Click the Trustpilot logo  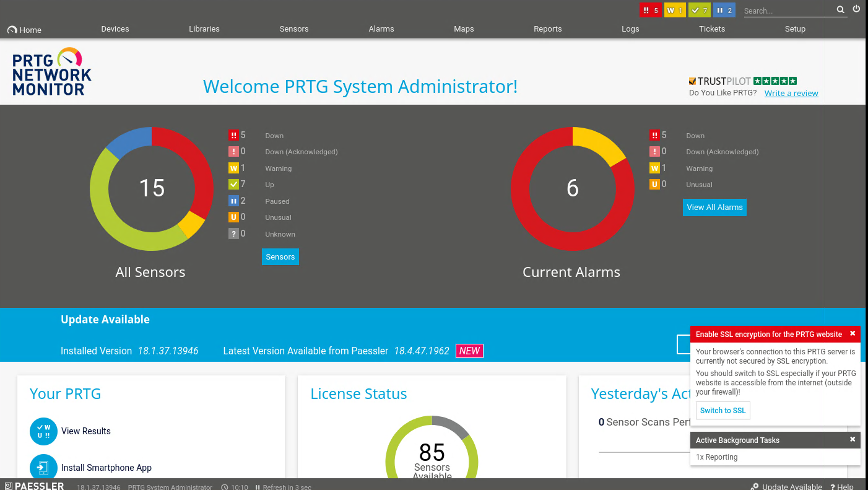[743, 81]
